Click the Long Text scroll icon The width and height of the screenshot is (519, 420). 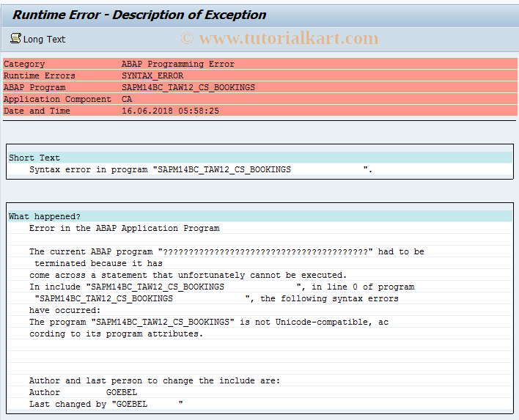(15, 38)
